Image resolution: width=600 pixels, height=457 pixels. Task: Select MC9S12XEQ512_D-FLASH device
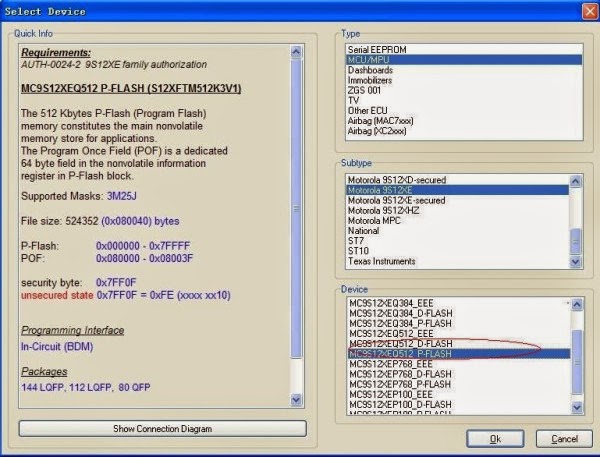(459, 344)
